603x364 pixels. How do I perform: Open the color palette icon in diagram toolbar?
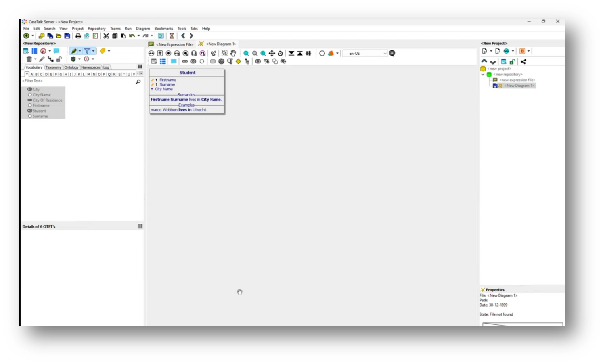[x=331, y=53]
